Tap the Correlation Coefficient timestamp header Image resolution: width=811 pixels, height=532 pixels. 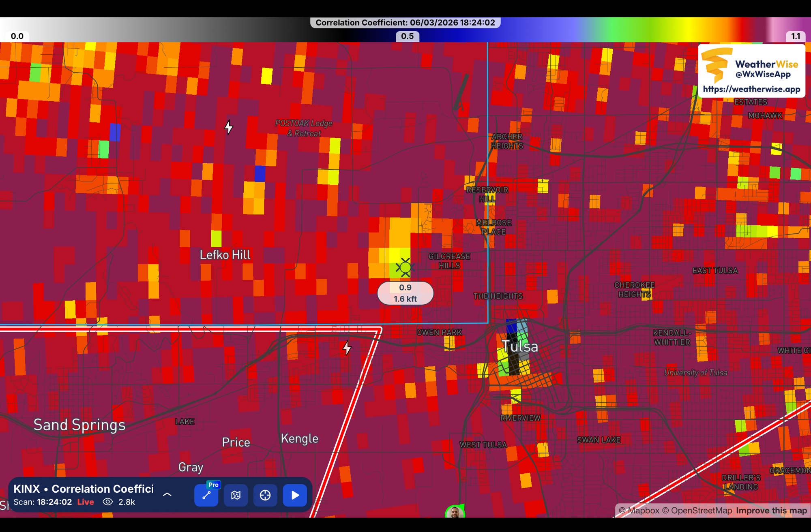click(x=405, y=23)
